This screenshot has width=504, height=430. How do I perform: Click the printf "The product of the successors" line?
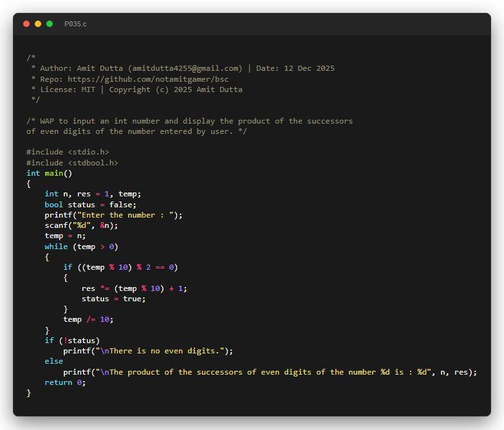coord(270,372)
